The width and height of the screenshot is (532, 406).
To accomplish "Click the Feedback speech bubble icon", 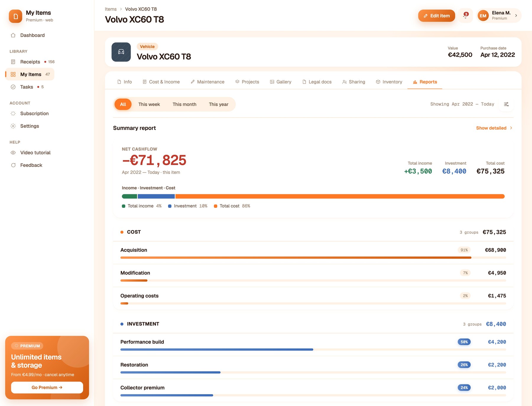I will coord(13,165).
